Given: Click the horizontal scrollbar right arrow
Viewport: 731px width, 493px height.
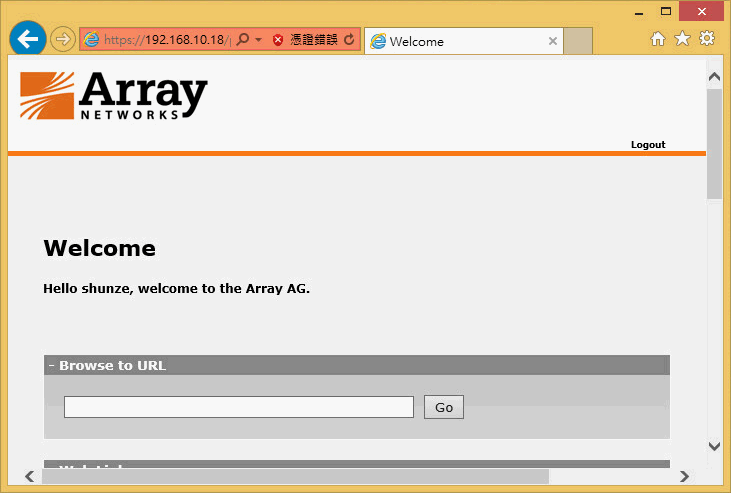Looking at the screenshot, I should (x=684, y=476).
